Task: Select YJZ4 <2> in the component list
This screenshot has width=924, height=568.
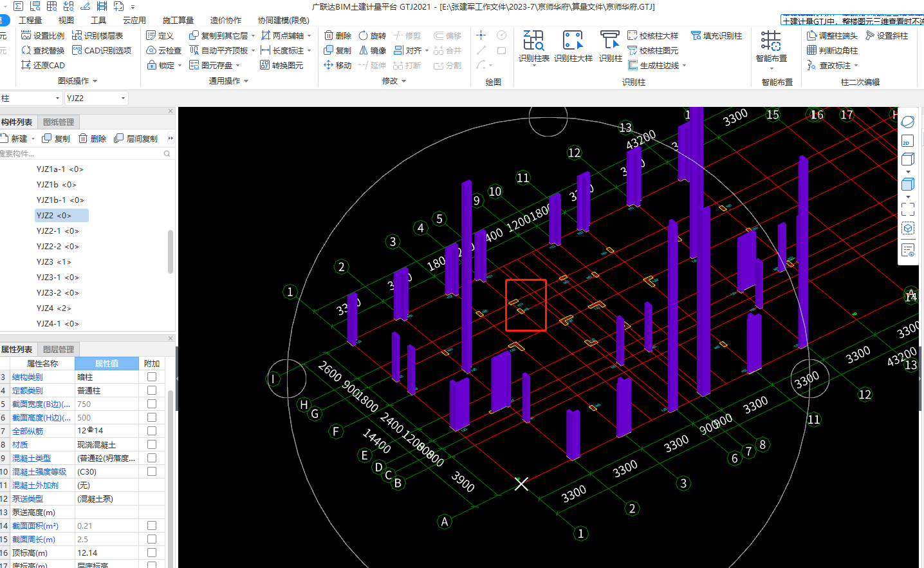Action: pos(54,308)
